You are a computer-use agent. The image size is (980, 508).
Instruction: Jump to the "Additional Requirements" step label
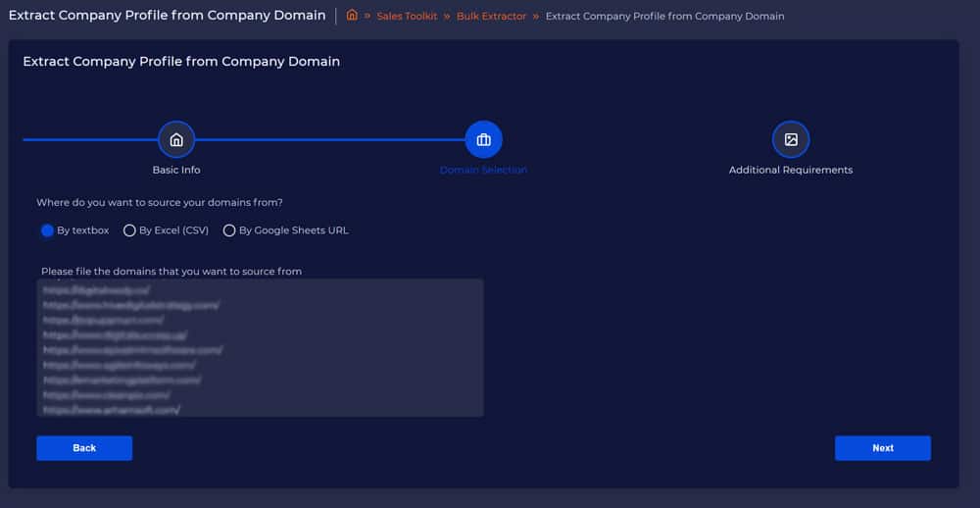791,170
